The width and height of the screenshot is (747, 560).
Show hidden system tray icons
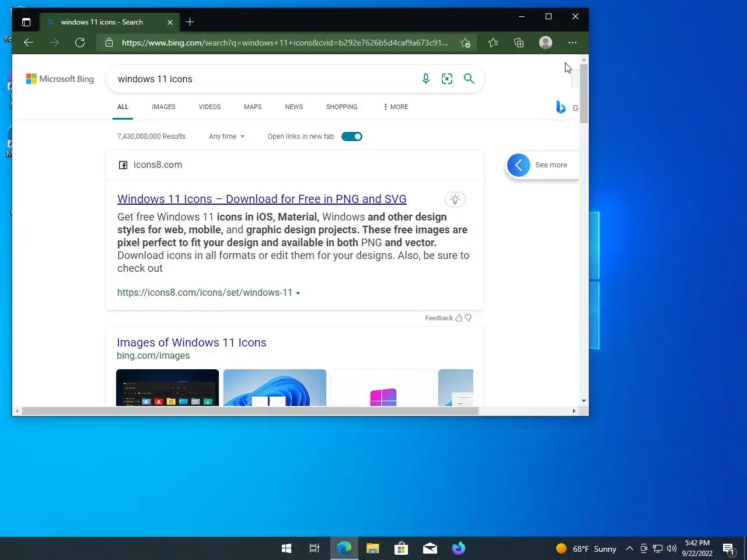coord(629,548)
